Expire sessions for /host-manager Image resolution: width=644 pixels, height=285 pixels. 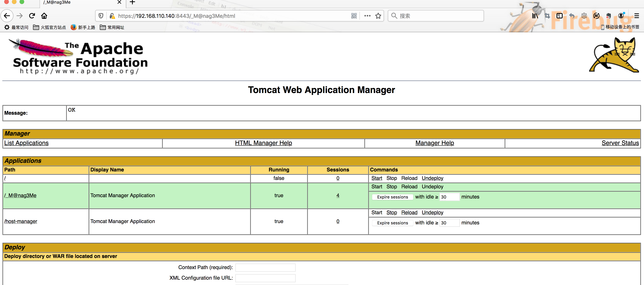point(392,223)
